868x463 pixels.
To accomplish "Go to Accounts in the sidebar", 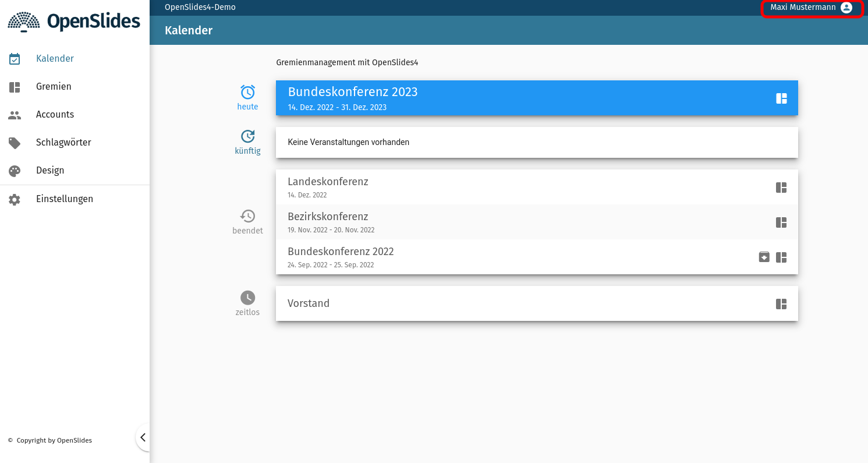I will click(x=75, y=114).
